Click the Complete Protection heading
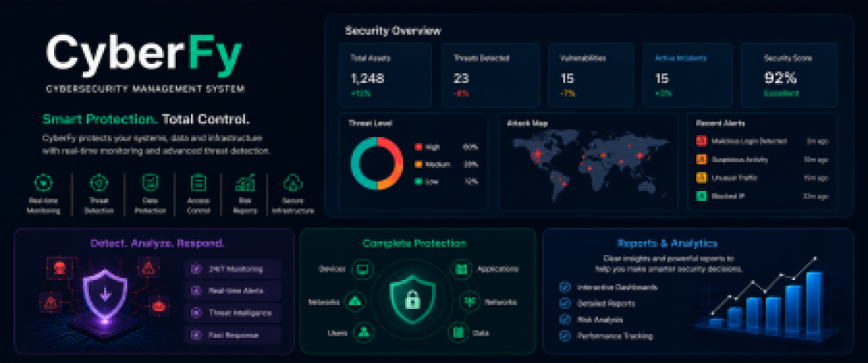 tap(414, 244)
